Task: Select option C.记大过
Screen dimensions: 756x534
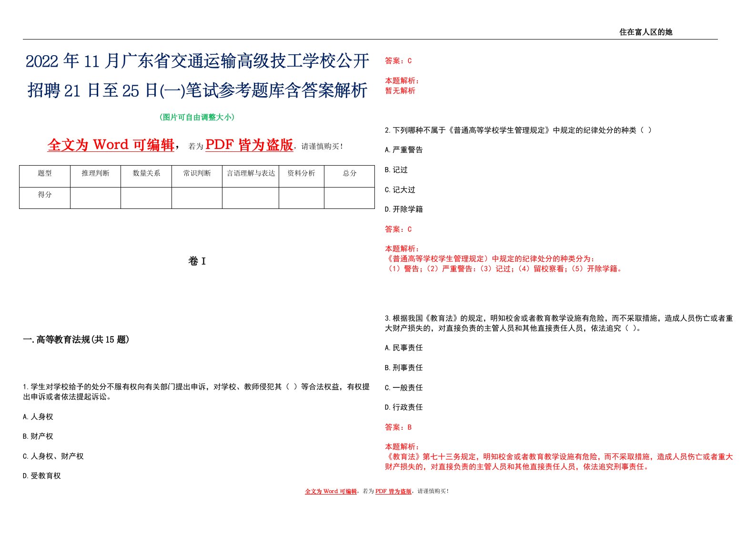Action: 400,189
